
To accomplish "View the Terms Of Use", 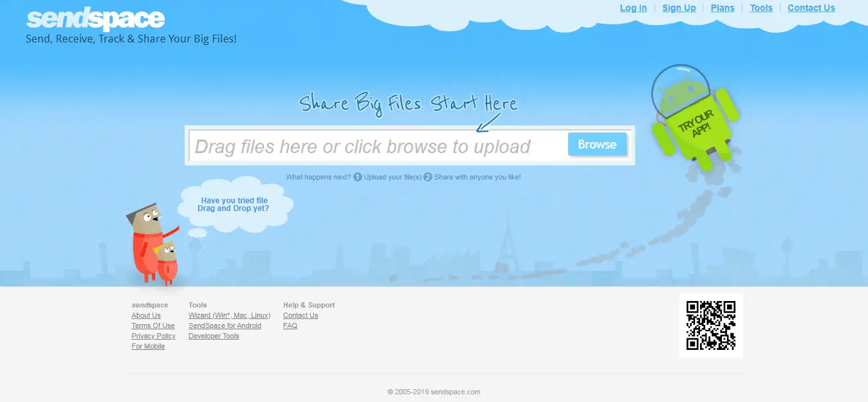I will 153,325.
